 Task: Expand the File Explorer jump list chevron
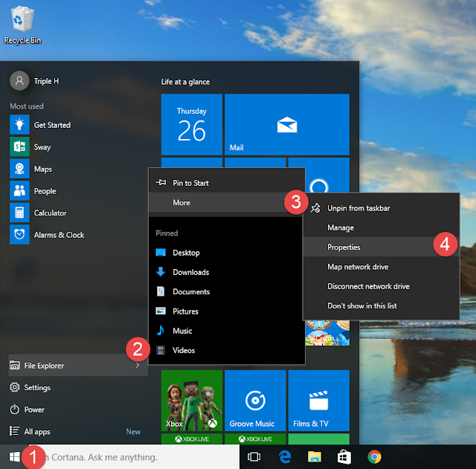(138, 365)
